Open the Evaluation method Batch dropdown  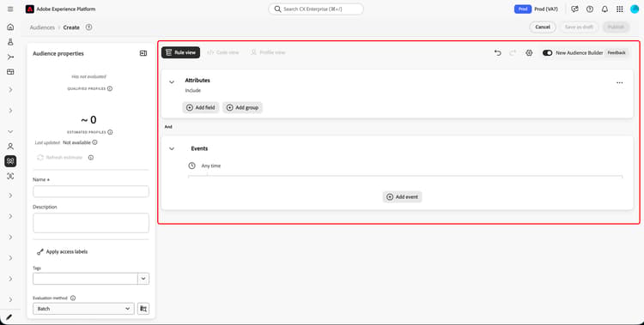click(x=83, y=309)
